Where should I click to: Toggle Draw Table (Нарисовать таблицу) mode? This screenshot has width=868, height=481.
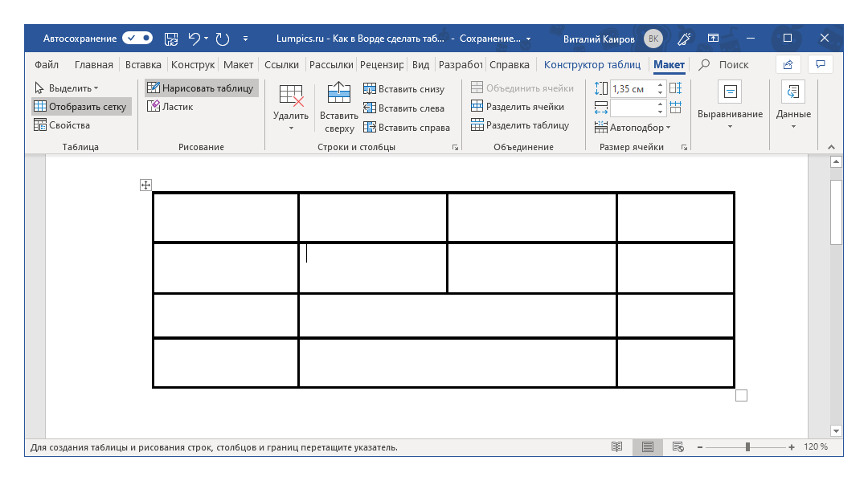tap(200, 88)
